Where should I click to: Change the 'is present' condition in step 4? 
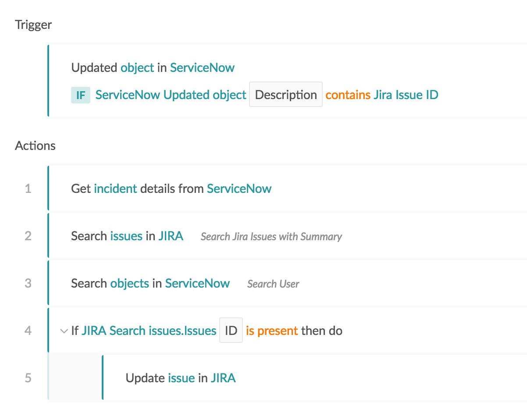pos(271,331)
